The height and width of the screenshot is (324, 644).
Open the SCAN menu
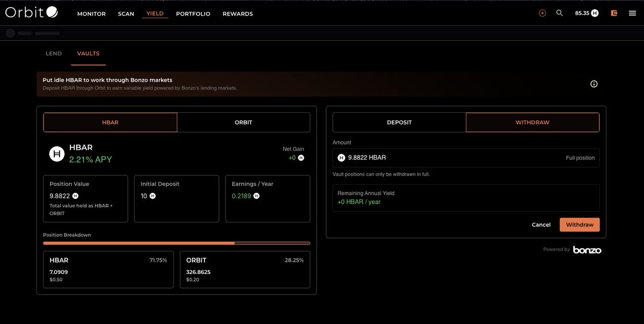[126, 14]
